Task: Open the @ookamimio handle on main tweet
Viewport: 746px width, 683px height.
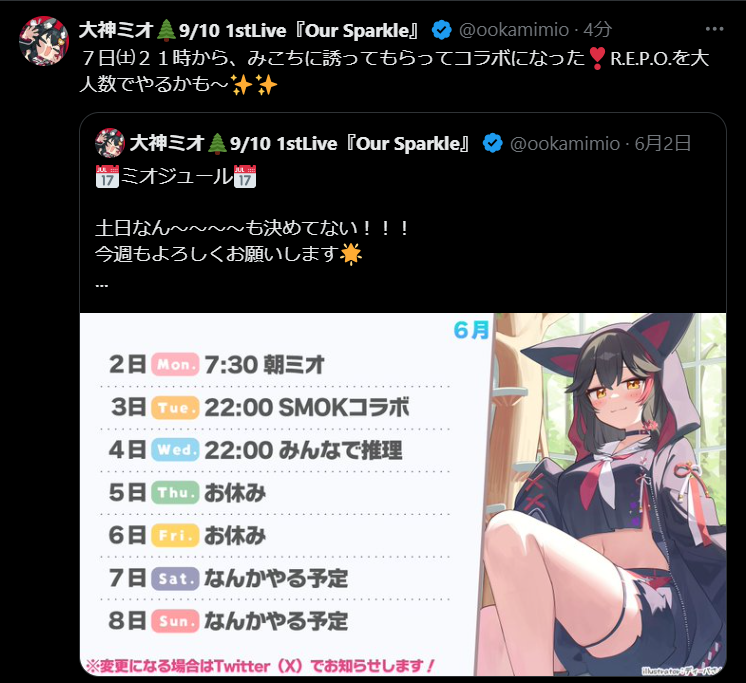Action: point(514,30)
